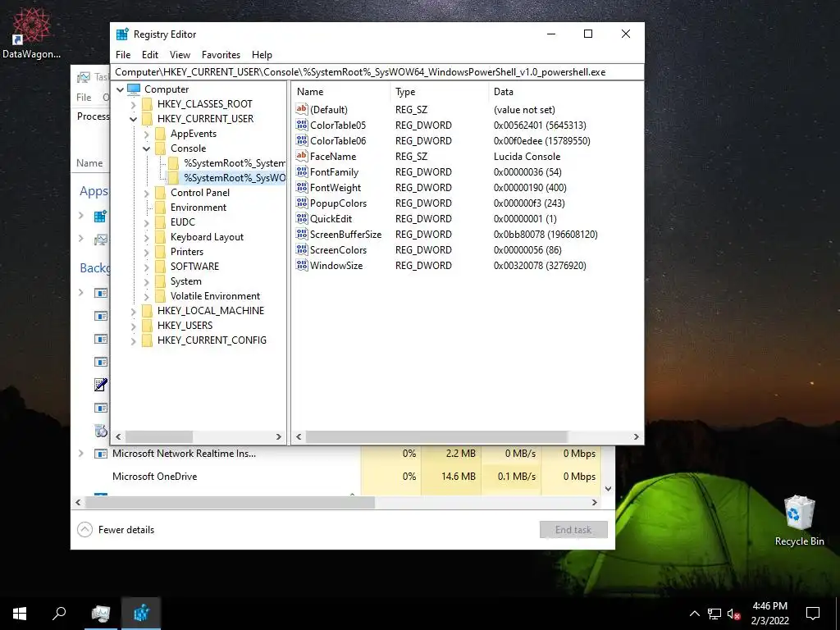
Task: Click the HKEY_LOCAL_MACHINE folder icon
Action: (148, 311)
